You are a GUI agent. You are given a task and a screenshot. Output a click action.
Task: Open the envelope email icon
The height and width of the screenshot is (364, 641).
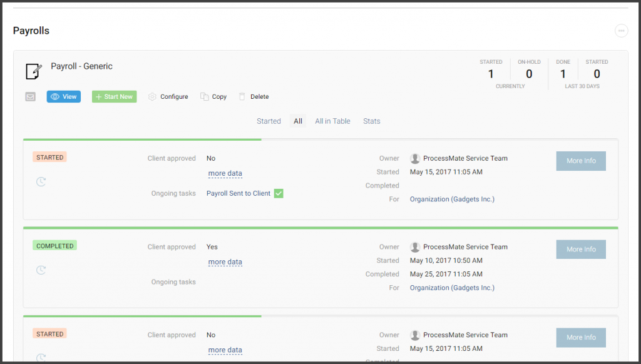[30, 96]
